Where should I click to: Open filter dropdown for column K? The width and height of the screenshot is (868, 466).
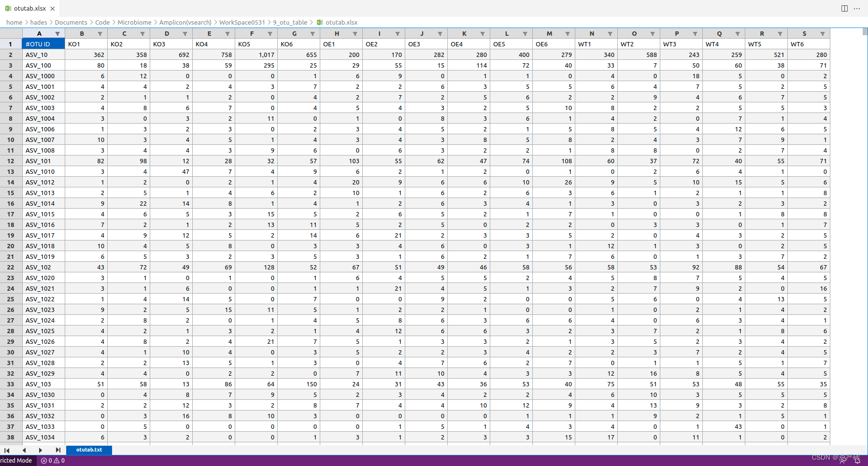pyautogui.click(x=483, y=34)
